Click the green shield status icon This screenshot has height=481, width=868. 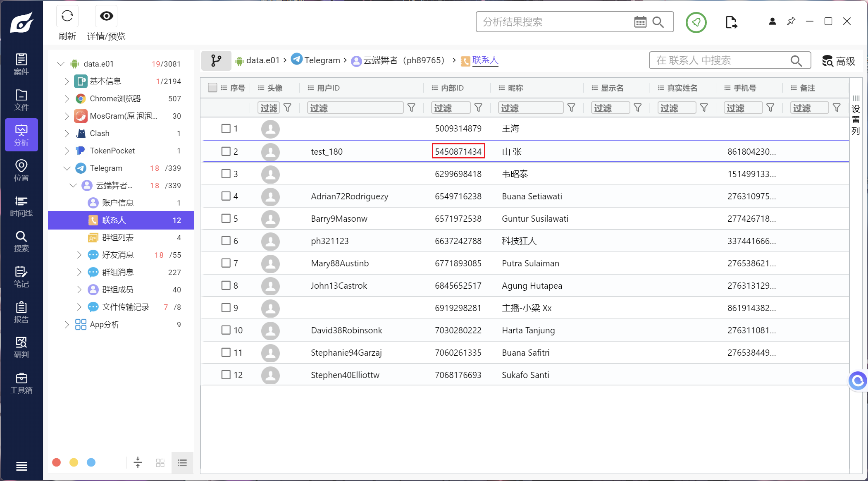coord(696,22)
